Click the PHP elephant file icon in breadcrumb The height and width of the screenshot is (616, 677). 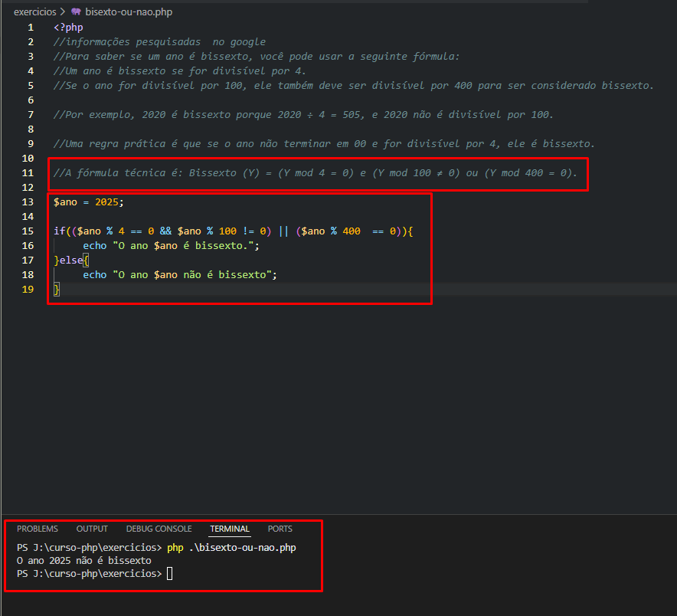76,11
